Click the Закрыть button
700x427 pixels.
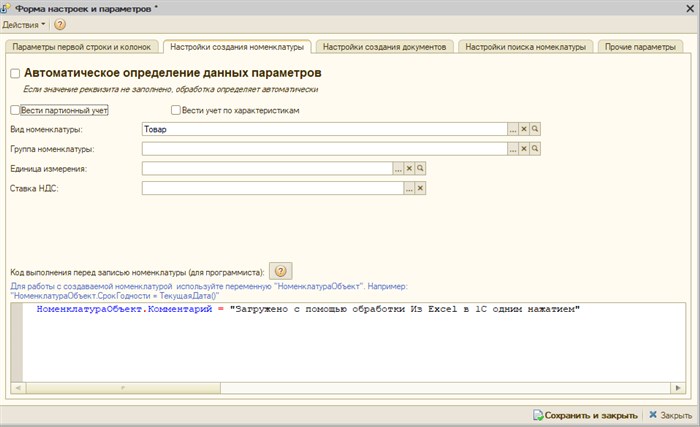pos(671,415)
